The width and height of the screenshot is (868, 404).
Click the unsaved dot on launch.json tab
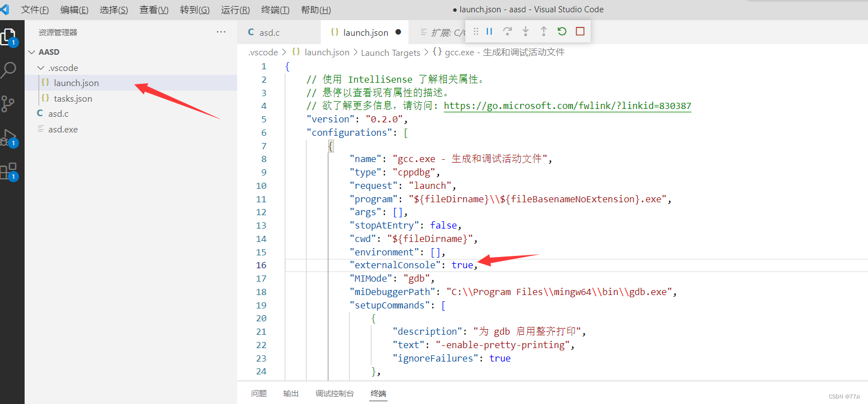398,32
